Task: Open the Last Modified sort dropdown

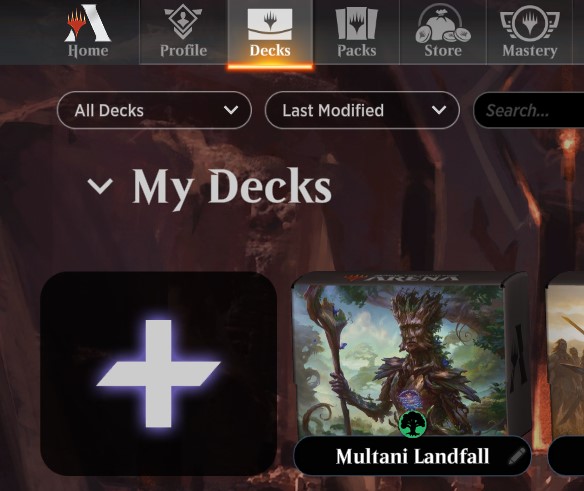Action: point(362,110)
